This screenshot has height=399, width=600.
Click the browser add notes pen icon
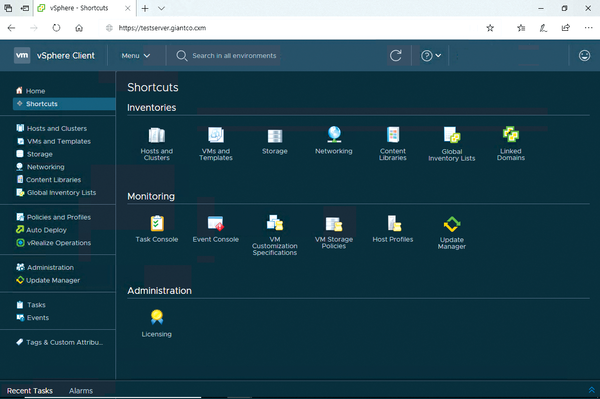pyautogui.click(x=543, y=28)
